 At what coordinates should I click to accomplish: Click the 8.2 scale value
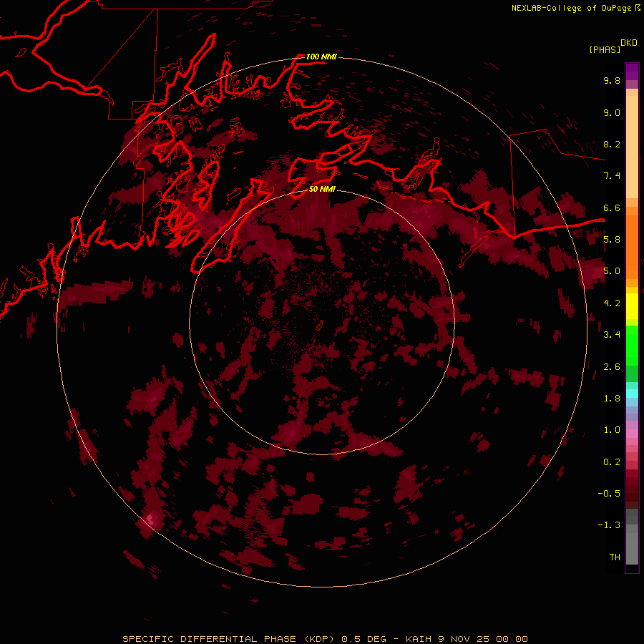[612, 144]
